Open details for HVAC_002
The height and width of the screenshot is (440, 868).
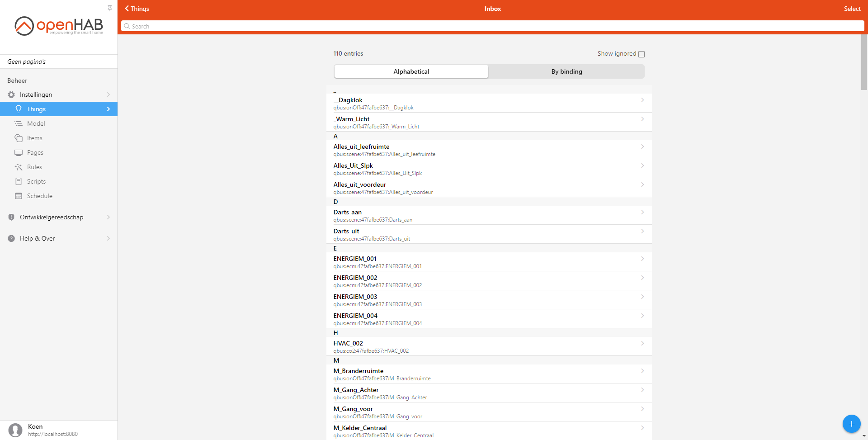coord(488,346)
